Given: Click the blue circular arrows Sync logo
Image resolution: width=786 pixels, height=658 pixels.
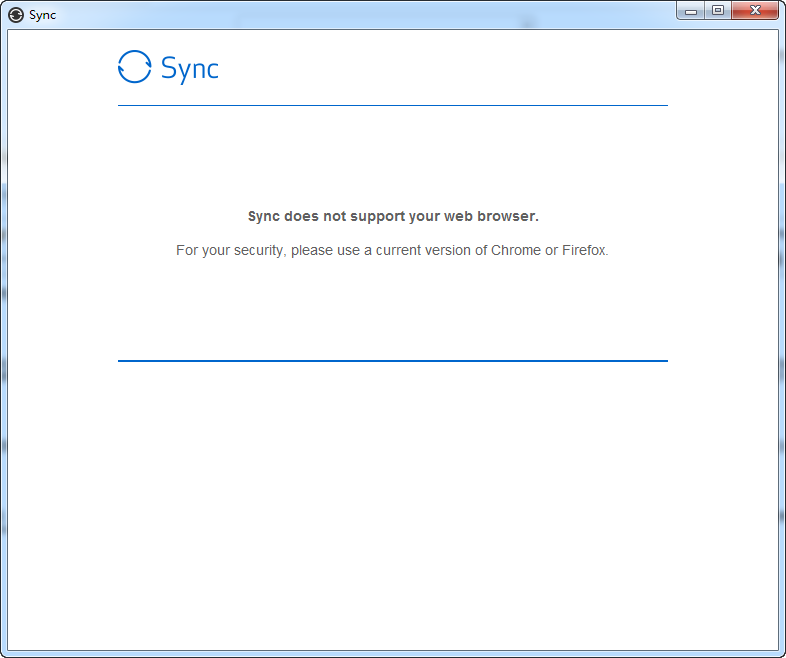Looking at the screenshot, I should [x=134, y=67].
